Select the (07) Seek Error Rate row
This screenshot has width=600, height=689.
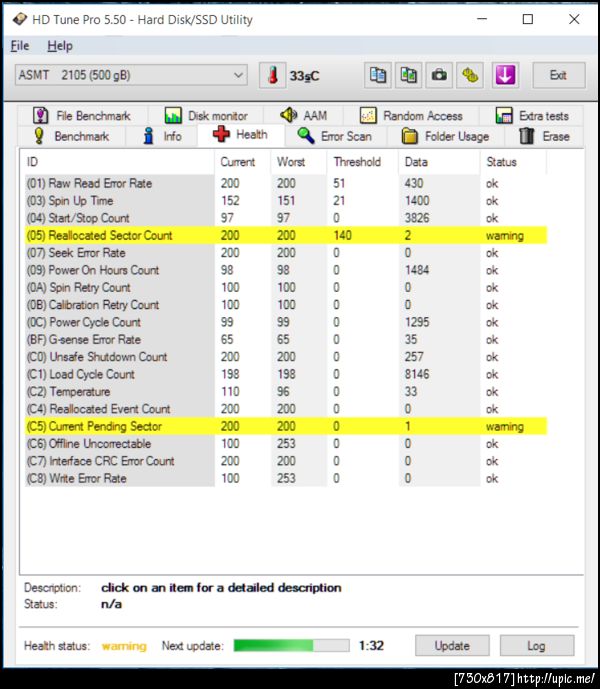click(286, 253)
